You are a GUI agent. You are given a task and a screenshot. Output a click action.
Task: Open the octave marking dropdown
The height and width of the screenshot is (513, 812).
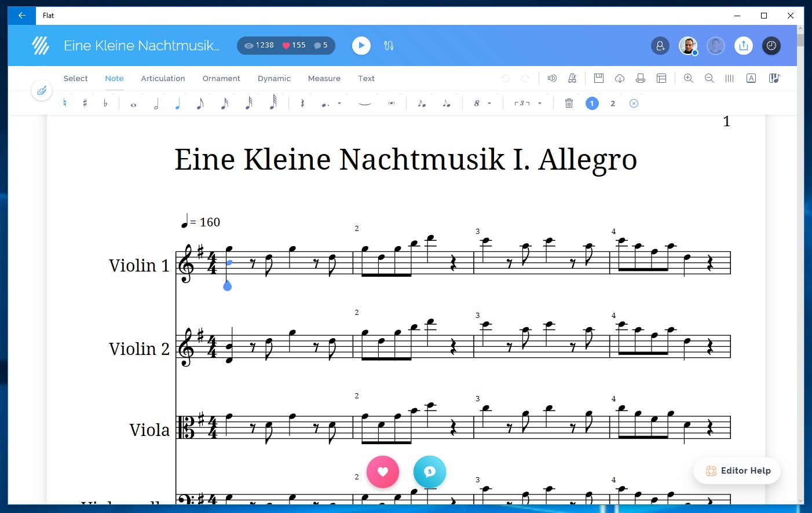(x=488, y=103)
